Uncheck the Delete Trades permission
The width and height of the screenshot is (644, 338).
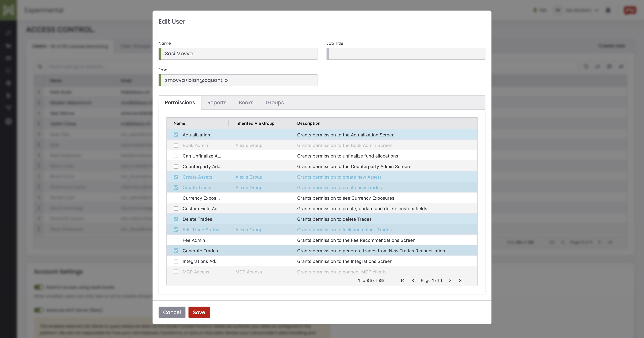click(x=176, y=219)
